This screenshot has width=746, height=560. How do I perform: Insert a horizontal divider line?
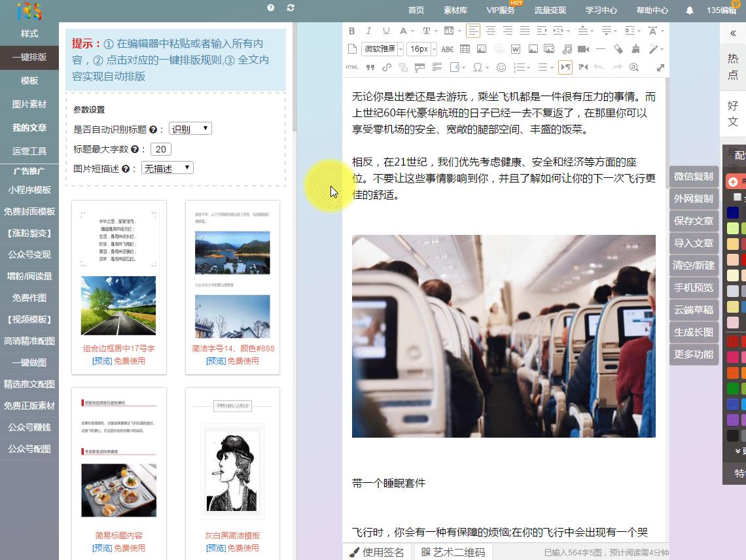(601, 48)
